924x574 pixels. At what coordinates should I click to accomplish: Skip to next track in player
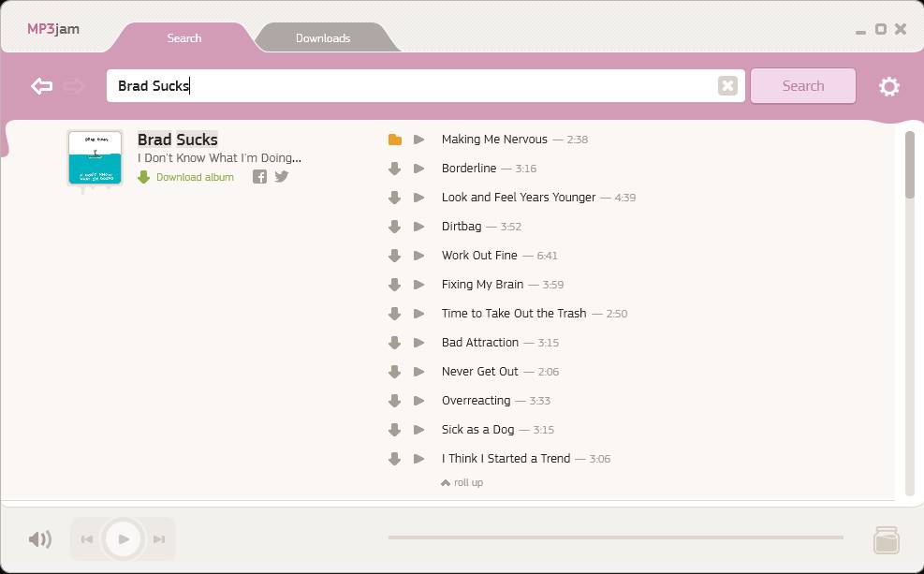pyautogui.click(x=159, y=539)
